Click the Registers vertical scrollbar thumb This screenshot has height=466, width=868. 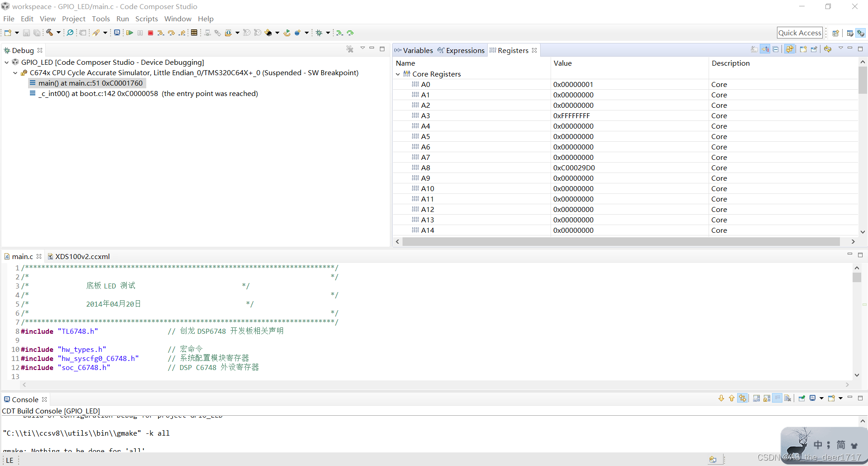[863, 81]
